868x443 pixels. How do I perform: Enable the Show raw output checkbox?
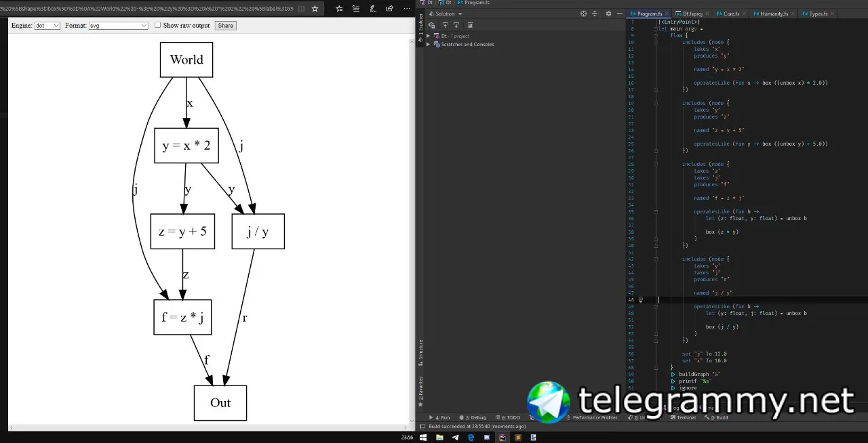point(158,25)
